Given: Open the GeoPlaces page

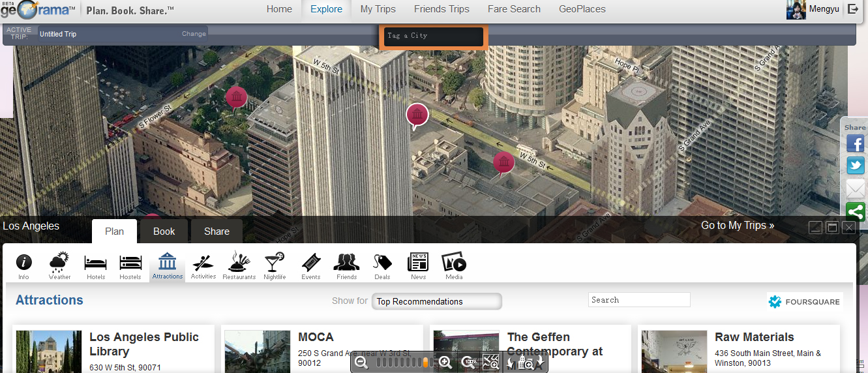Looking at the screenshot, I should (x=582, y=9).
